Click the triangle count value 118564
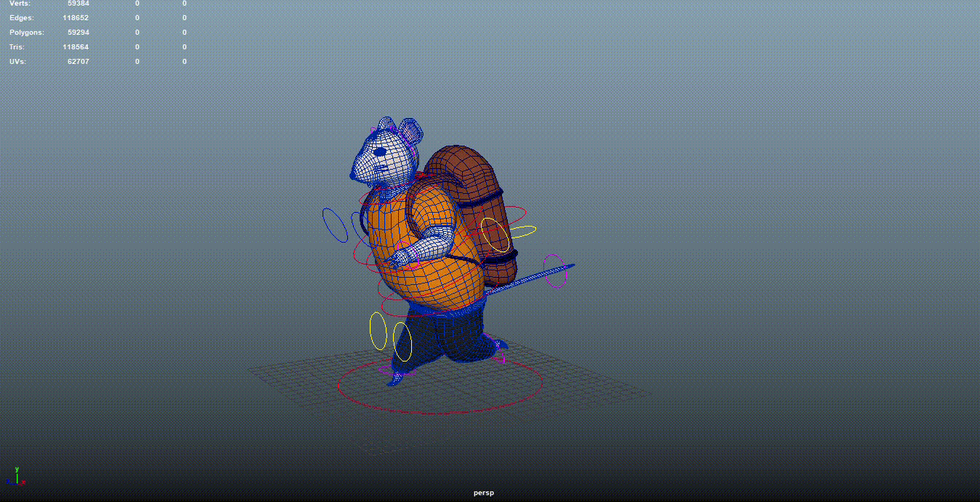The image size is (980, 502). click(x=76, y=47)
